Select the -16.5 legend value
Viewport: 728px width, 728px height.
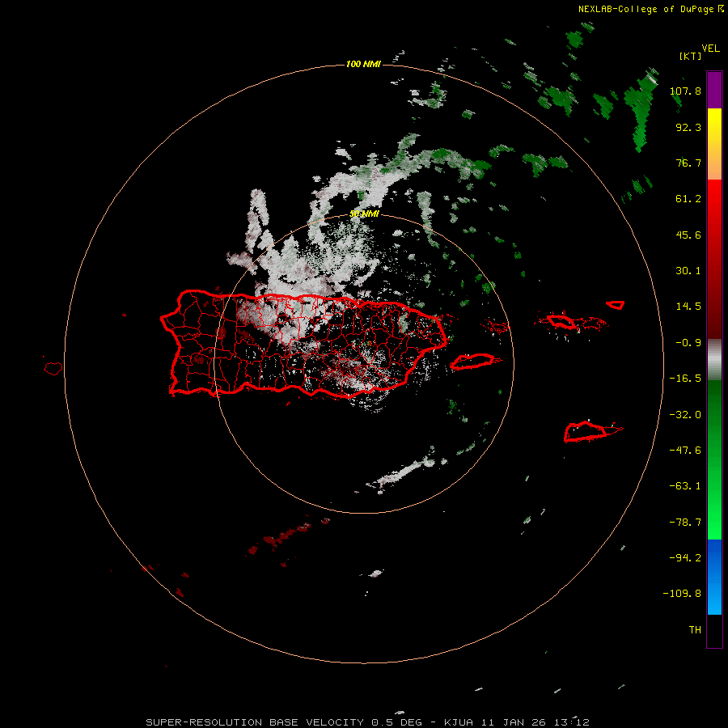685,379
